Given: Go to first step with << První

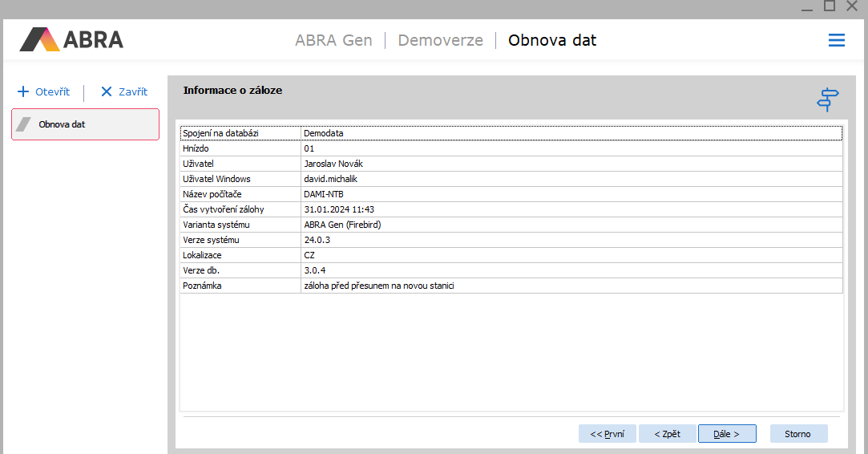Looking at the screenshot, I should [608, 434].
